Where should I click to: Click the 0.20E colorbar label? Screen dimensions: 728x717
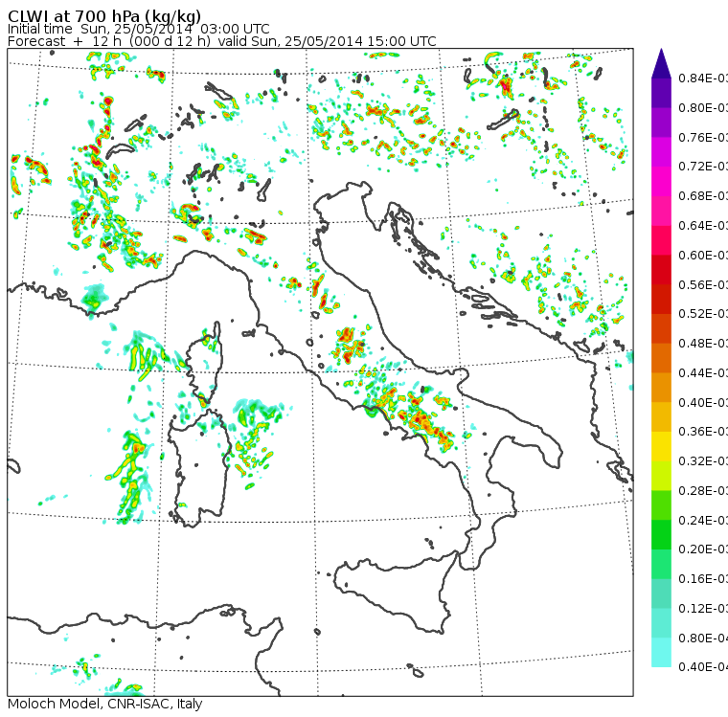[x=703, y=549]
